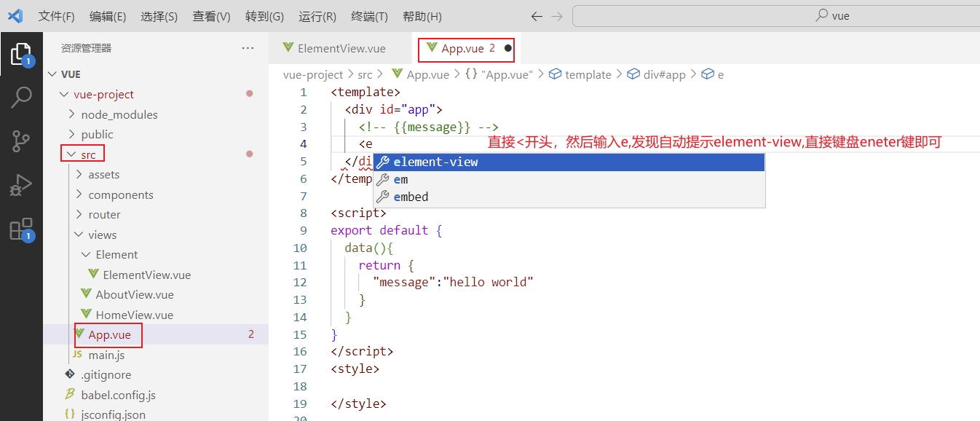Viewport: 980px width, 421px height.
Task: Expand the components folder
Action: [x=120, y=194]
